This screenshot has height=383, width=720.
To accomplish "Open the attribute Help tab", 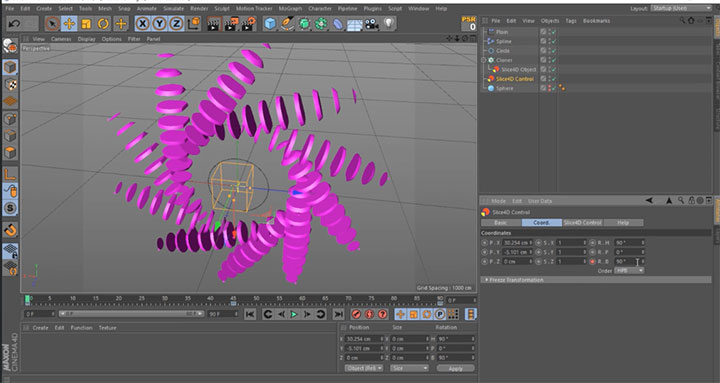I will coord(623,223).
